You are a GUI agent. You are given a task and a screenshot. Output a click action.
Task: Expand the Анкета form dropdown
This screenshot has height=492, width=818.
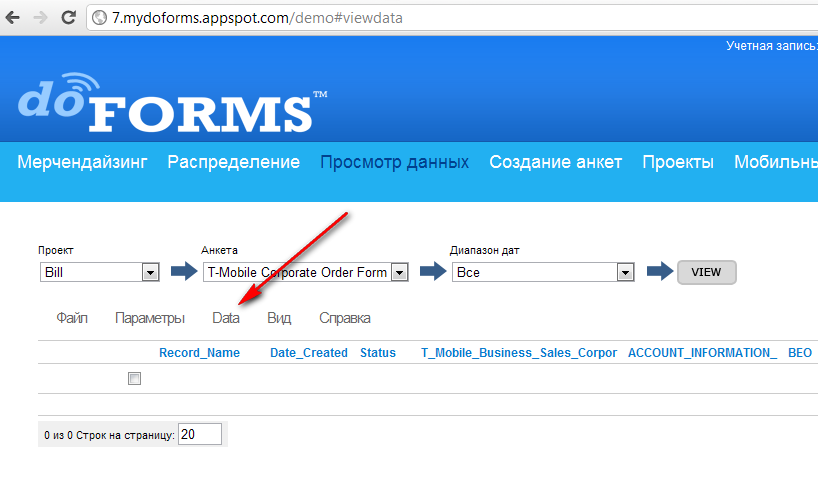click(x=305, y=272)
